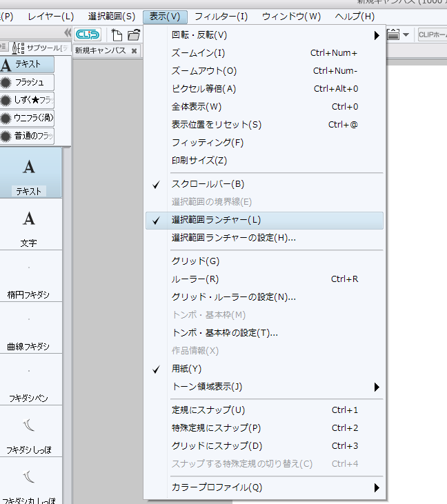The height and width of the screenshot is (504, 447).
Task: Uncheck 選択範囲ランチャー(L)
Action: 264,220
